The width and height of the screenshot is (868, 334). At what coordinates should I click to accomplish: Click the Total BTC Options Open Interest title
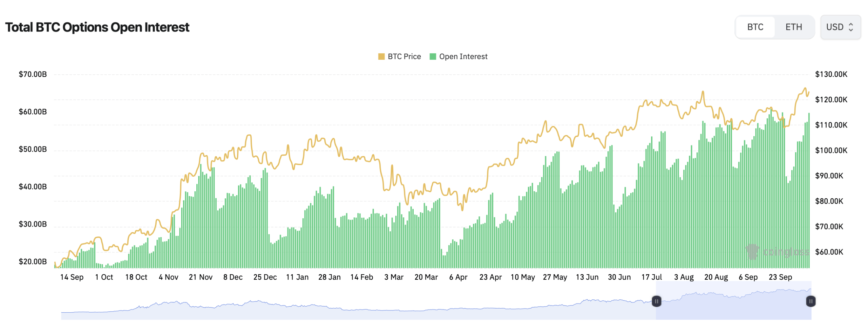click(x=97, y=27)
